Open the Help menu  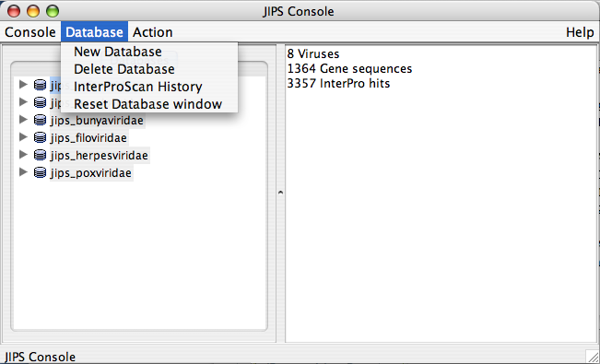580,32
